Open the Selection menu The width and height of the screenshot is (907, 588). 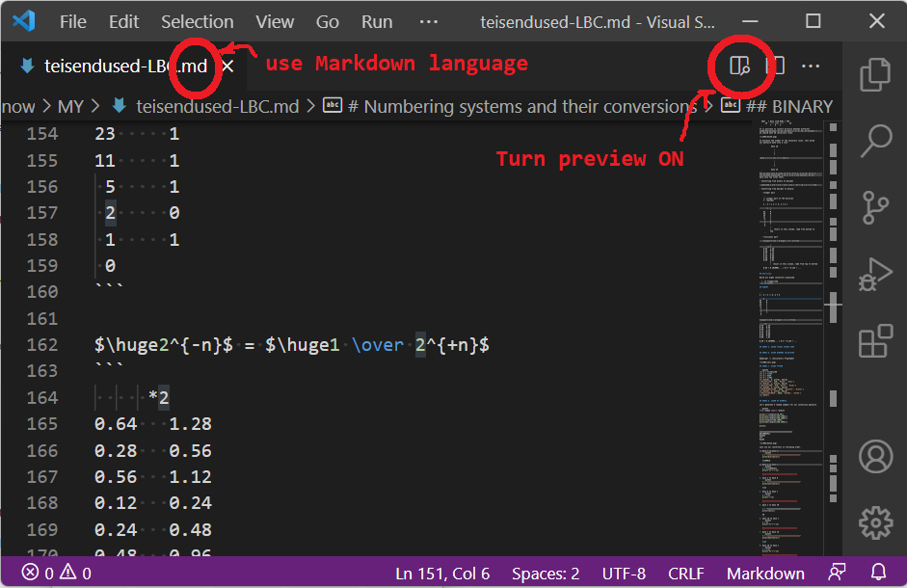(x=198, y=22)
